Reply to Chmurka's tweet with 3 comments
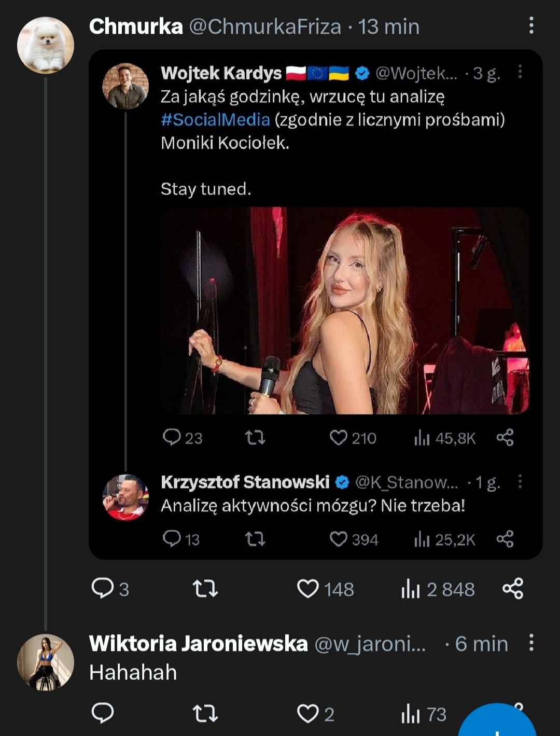 (103, 589)
